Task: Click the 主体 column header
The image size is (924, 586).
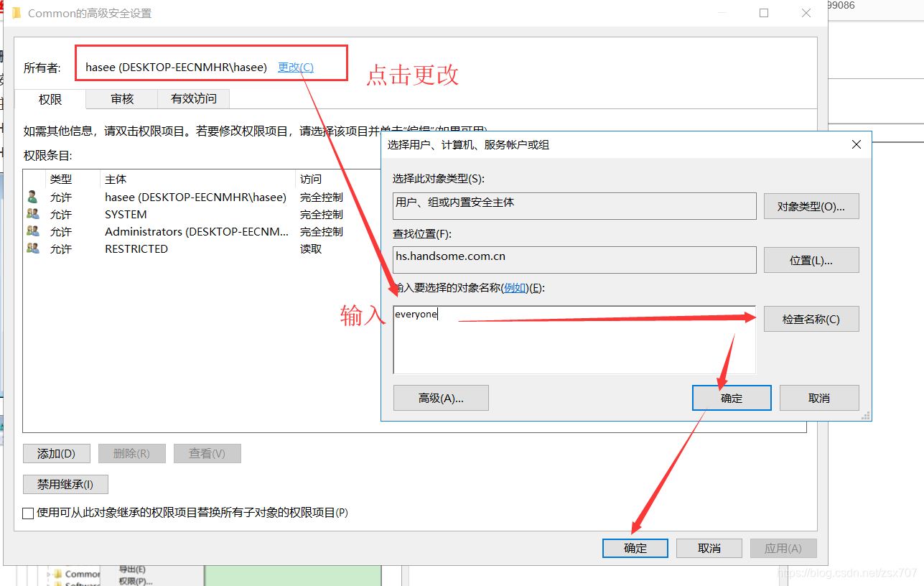Action: pos(116,180)
